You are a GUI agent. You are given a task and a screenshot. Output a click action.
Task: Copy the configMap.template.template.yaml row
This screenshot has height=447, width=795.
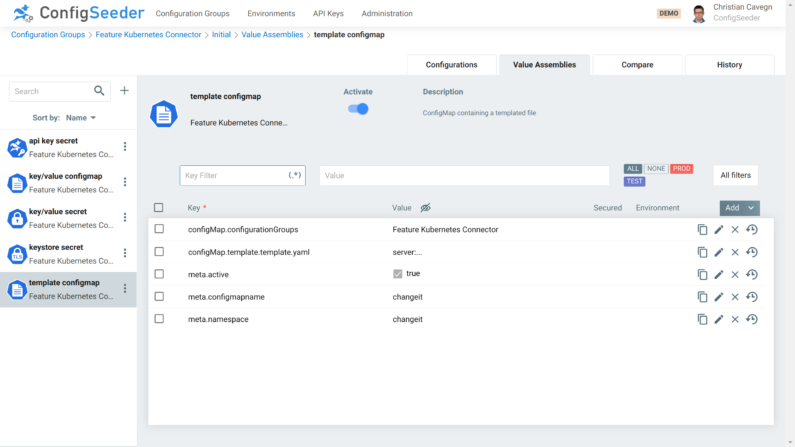[702, 252]
